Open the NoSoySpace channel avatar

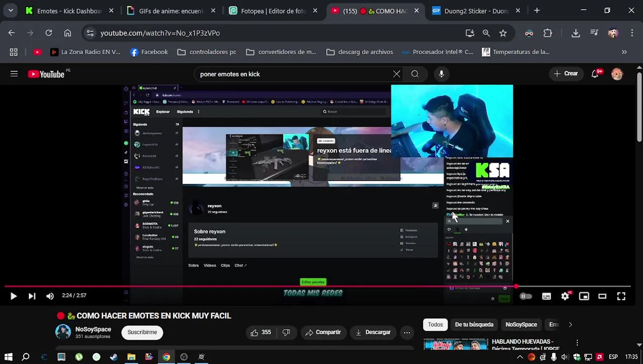(x=63, y=332)
